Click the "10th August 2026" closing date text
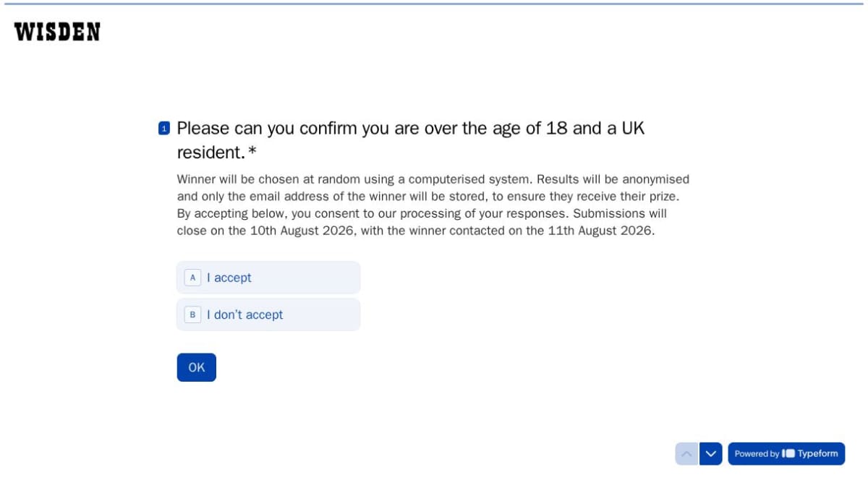Viewport: 868px width, 488px height. click(299, 231)
